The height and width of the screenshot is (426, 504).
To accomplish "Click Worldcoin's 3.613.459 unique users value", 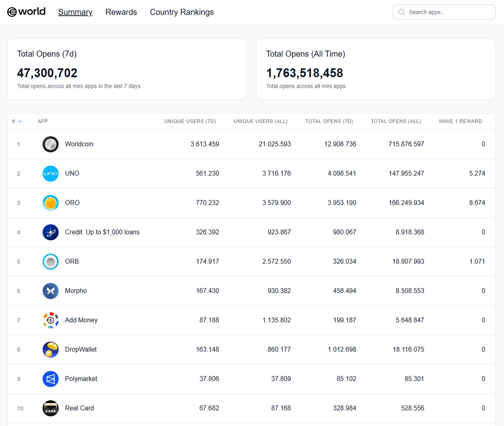I will click(205, 144).
